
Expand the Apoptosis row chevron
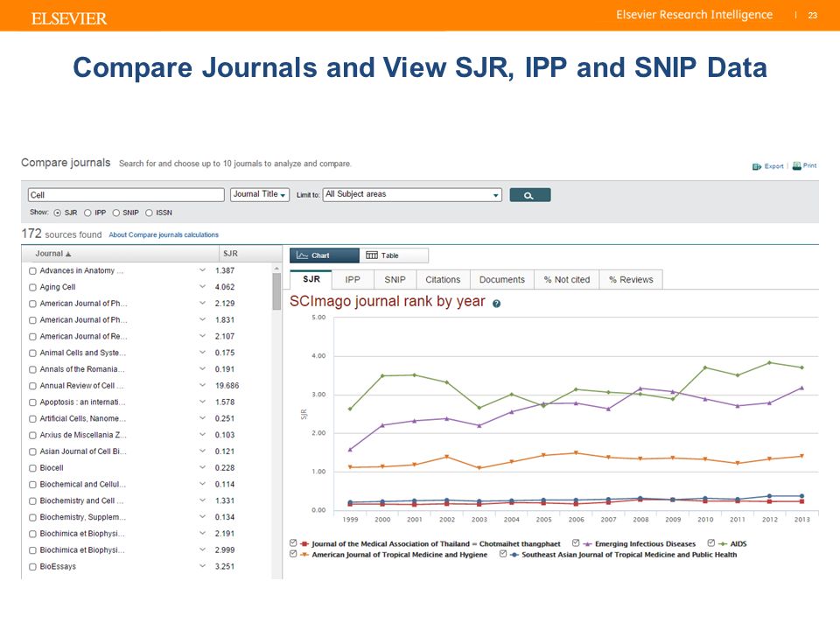coord(202,402)
